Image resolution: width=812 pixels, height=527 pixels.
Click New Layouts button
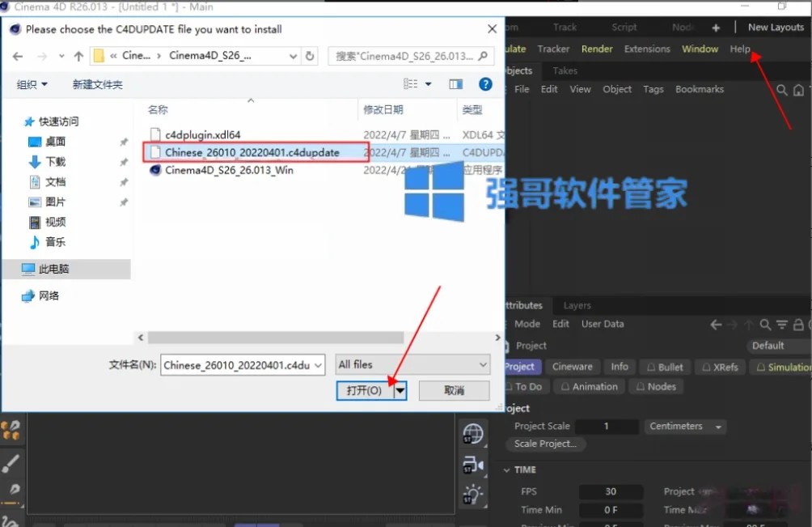coord(776,27)
